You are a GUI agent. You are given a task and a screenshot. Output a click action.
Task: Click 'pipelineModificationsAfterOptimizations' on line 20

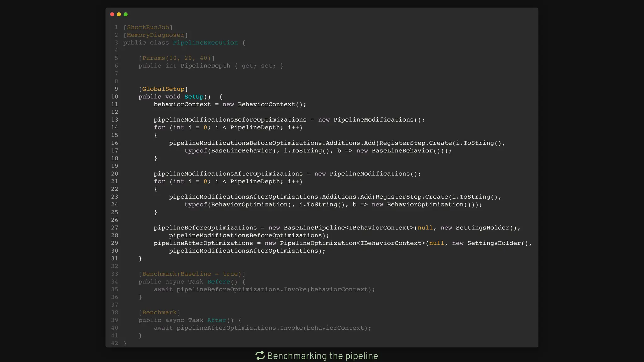228,174
